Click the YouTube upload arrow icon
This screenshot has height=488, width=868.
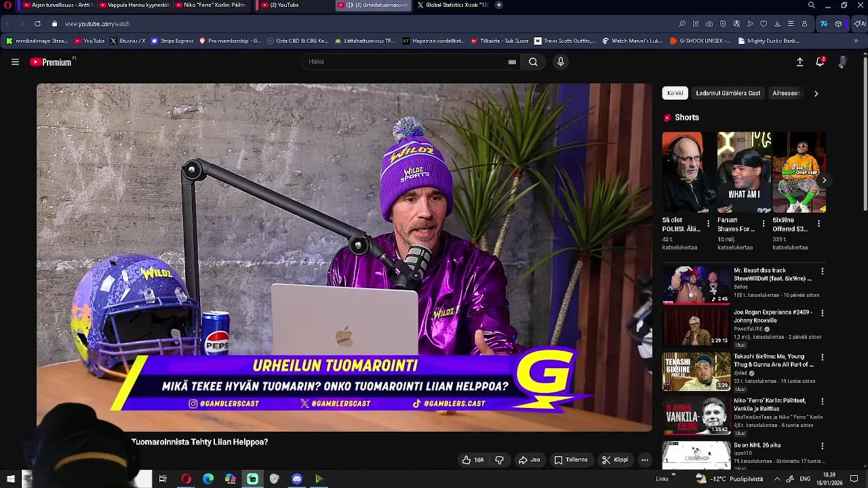(x=800, y=62)
